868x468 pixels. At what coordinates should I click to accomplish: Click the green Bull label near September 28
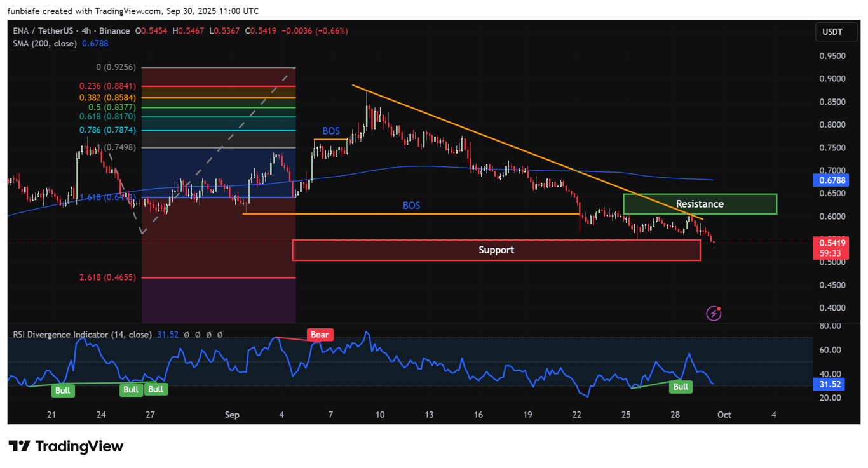coord(681,386)
